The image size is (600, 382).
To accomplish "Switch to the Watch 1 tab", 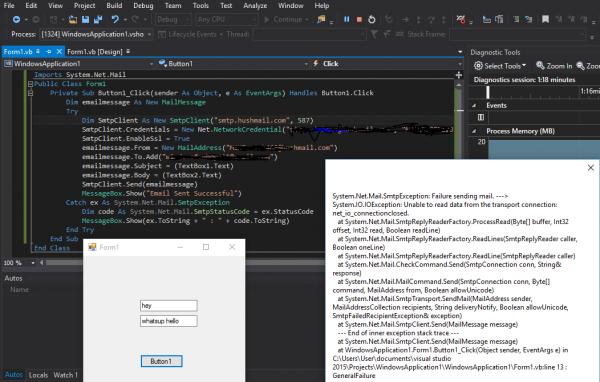I will point(65,375).
